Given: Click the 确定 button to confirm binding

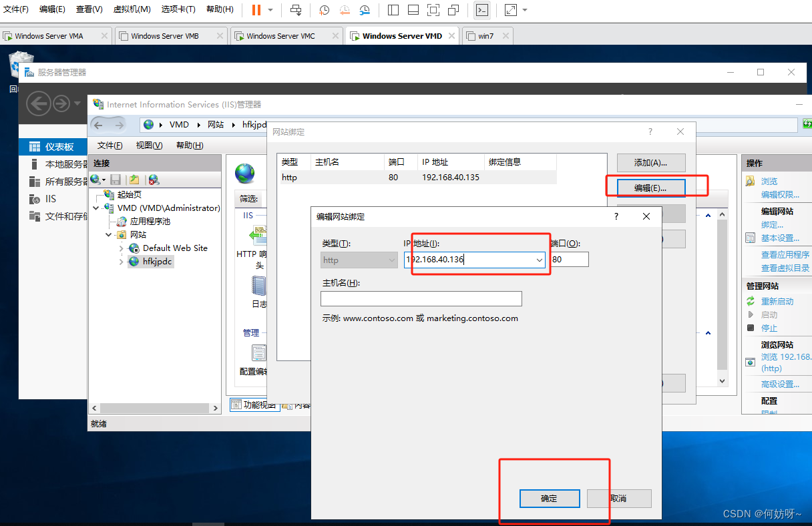Looking at the screenshot, I should tap(548, 499).
